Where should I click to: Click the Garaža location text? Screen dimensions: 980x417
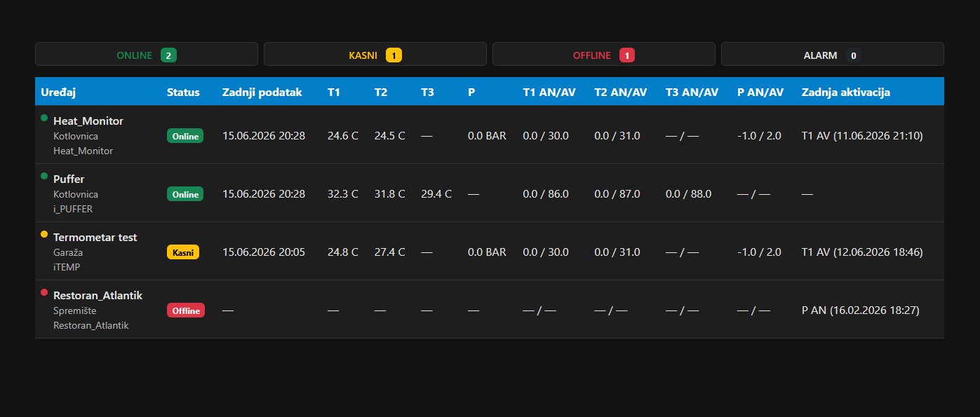(68, 252)
